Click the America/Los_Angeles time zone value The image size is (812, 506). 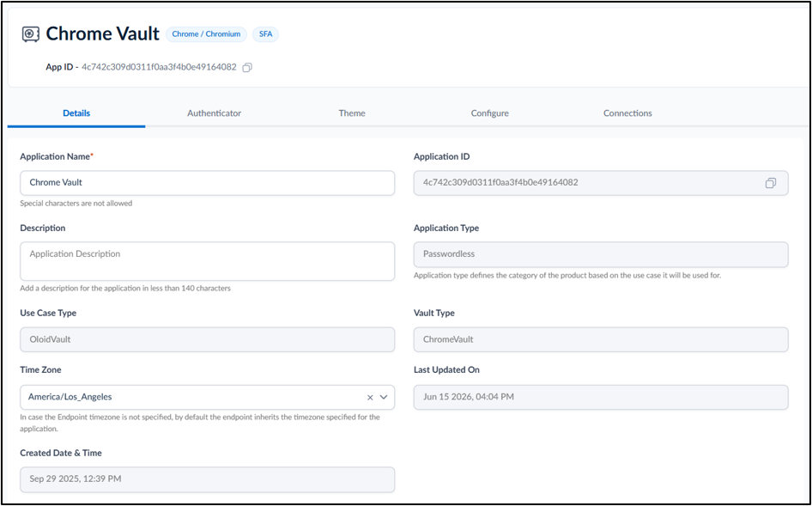[70, 397]
